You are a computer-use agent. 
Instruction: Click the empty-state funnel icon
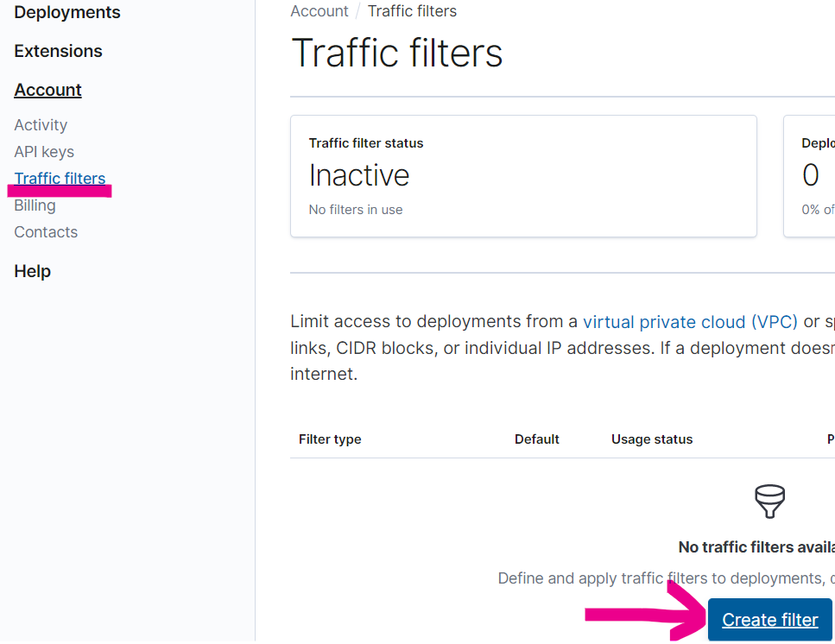pos(769,500)
